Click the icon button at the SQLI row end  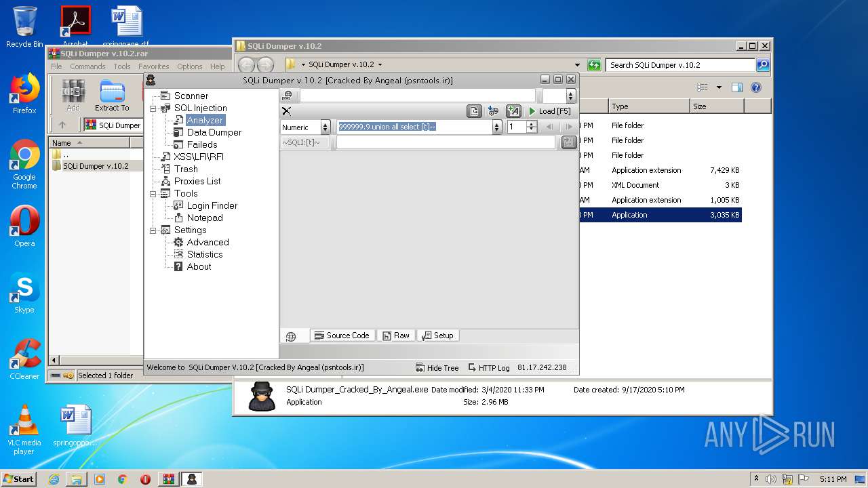[x=569, y=142]
